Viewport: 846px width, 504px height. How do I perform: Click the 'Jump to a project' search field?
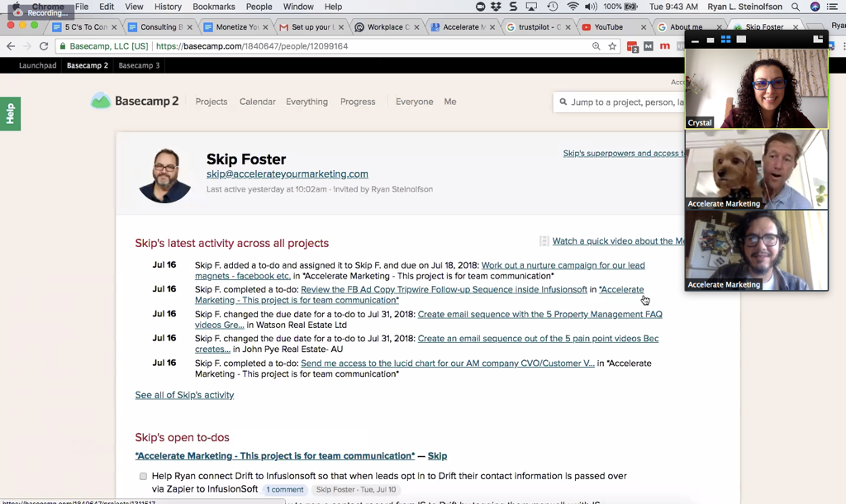click(x=624, y=102)
